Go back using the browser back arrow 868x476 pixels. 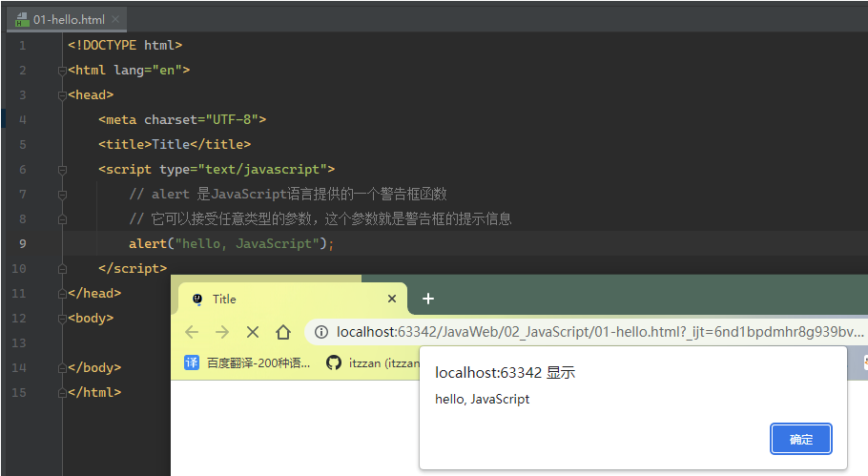pyautogui.click(x=192, y=332)
